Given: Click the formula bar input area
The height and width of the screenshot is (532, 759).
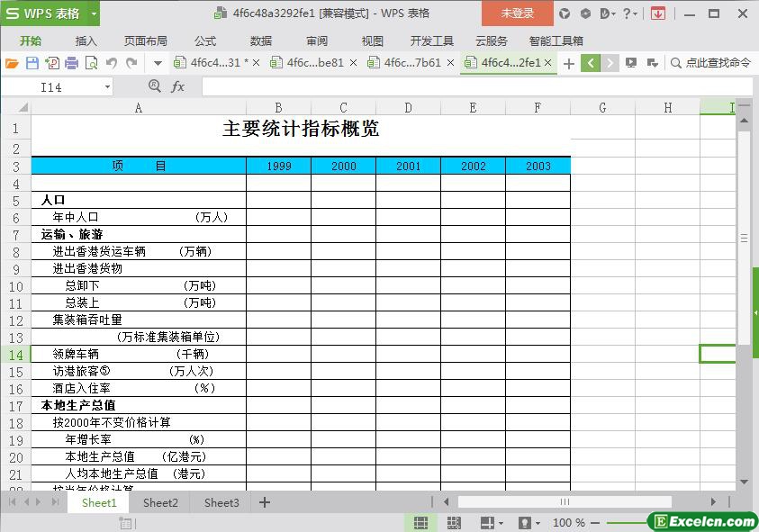Looking at the screenshot, I should pos(477,87).
